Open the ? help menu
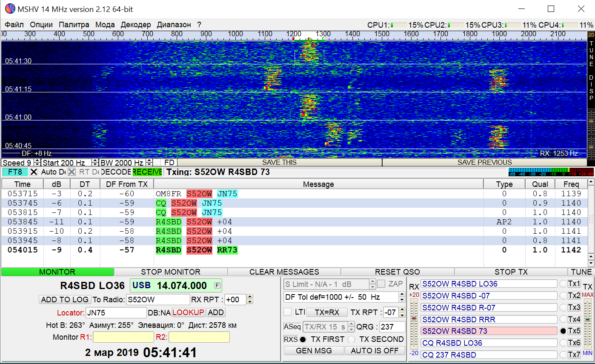 (199, 25)
